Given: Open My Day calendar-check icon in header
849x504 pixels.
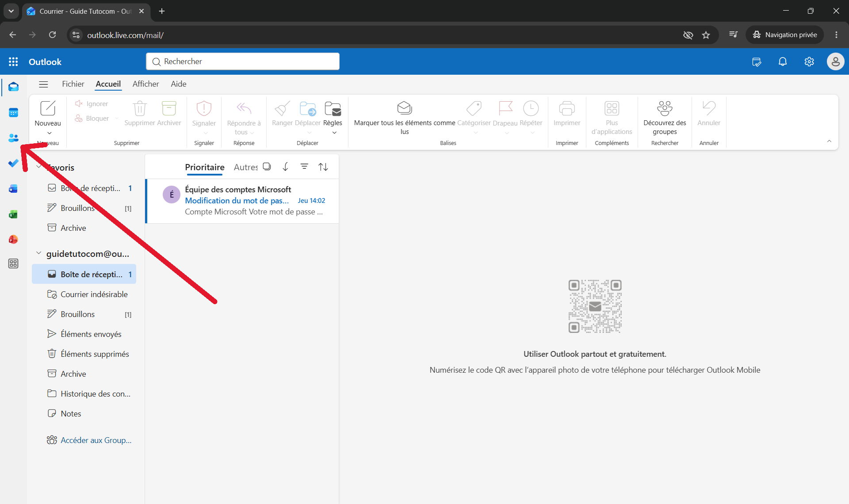Looking at the screenshot, I should [757, 61].
